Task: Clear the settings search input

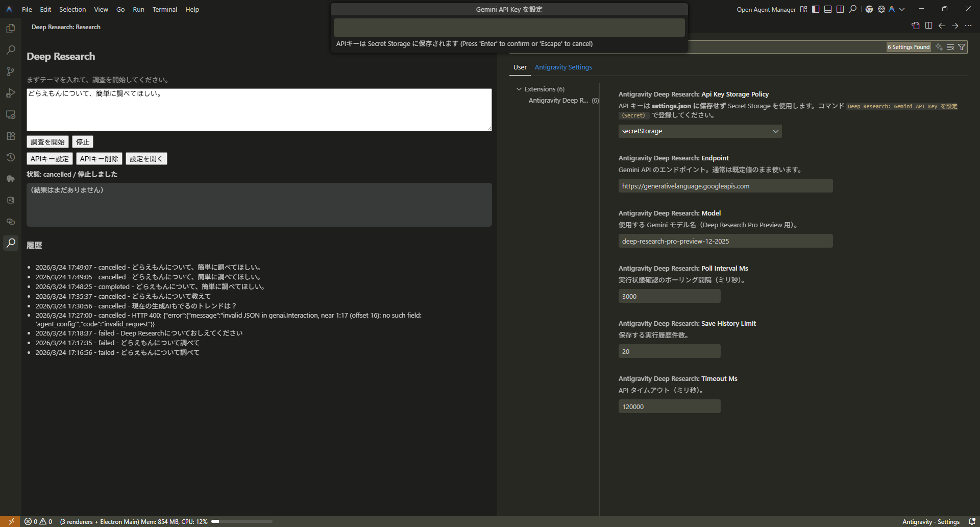Action: [950, 47]
